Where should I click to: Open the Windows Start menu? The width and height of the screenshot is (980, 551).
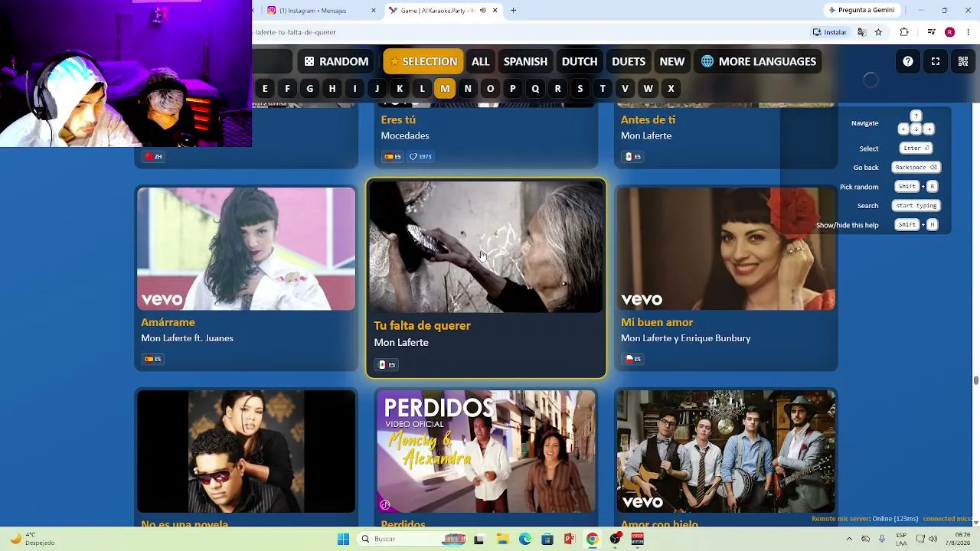coord(344,540)
